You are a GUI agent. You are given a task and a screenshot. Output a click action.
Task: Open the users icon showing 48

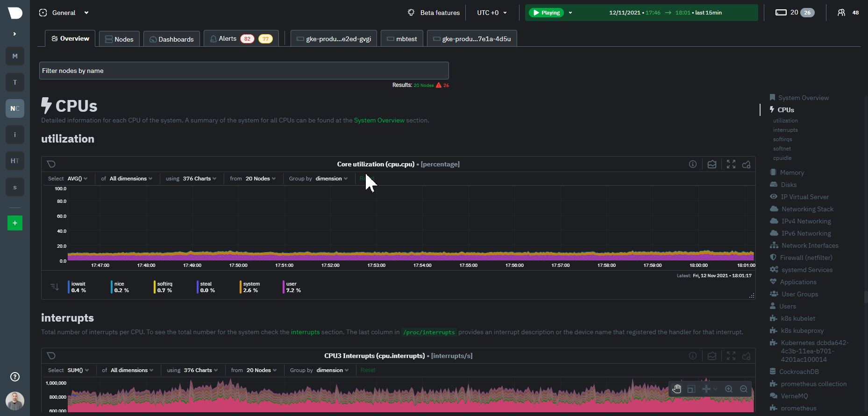click(848, 13)
